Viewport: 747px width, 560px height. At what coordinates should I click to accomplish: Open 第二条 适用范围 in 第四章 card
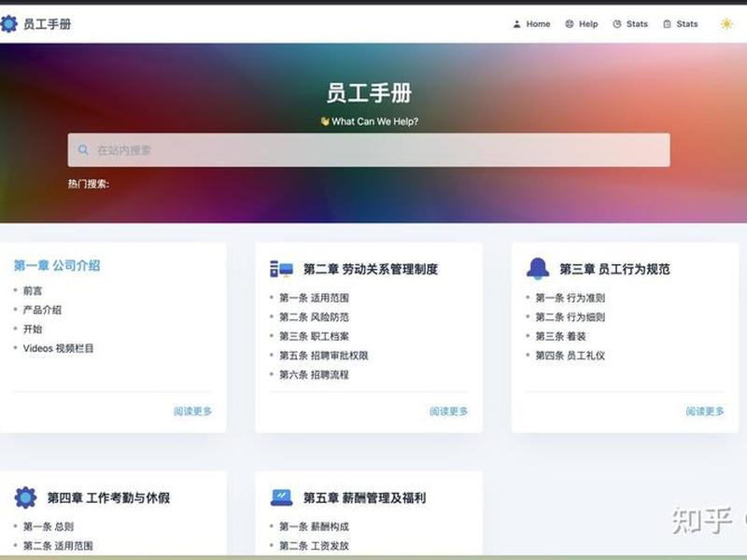coord(58,546)
